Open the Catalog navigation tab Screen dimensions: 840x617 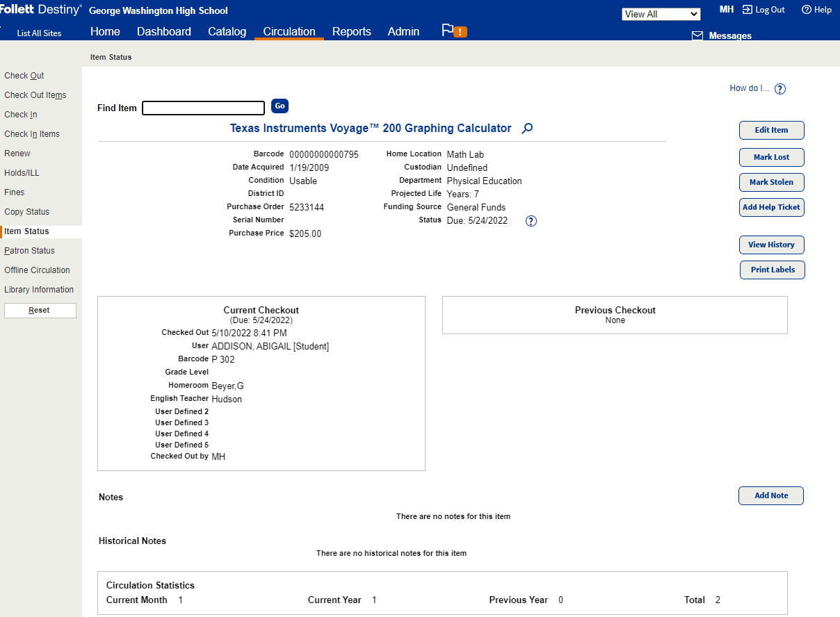pyautogui.click(x=227, y=31)
